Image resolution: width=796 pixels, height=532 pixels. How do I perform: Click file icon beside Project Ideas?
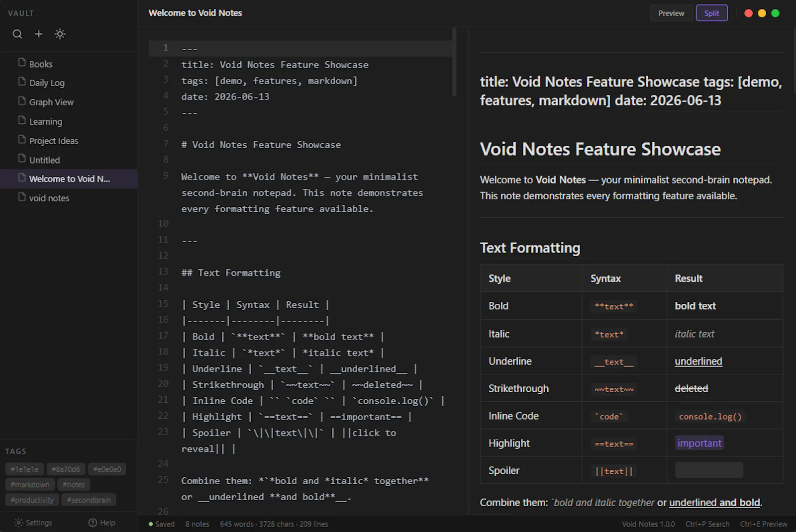[22, 140]
